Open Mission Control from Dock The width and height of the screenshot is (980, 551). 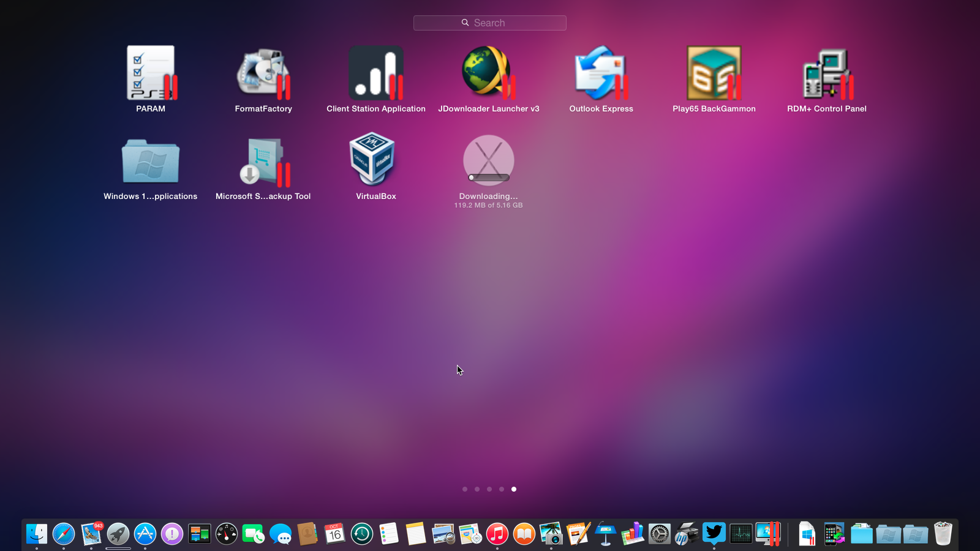pos(200,534)
